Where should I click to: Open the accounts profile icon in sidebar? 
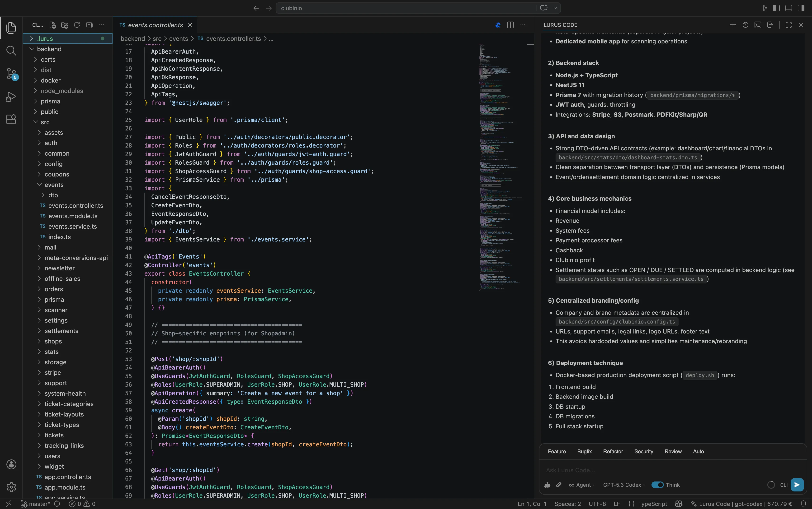11,464
